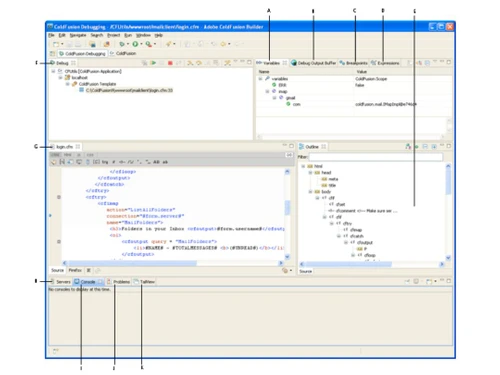Screen dimensions: 500x375
Task: Click the lowercase 'ab' editor toolbar icon
Action: click(165, 162)
